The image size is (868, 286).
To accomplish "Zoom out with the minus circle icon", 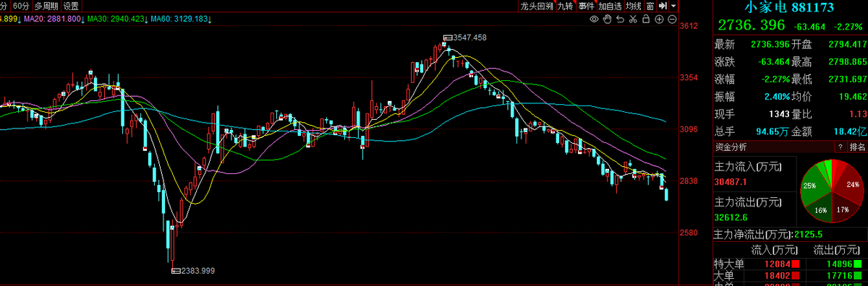I will [x=672, y=19].
